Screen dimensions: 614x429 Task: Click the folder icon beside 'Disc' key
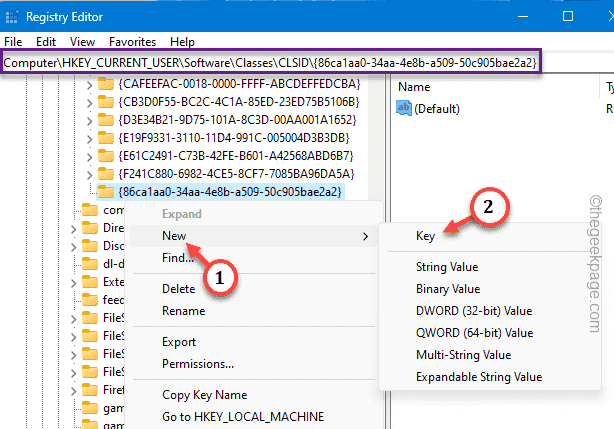click(x=90, y=246)
